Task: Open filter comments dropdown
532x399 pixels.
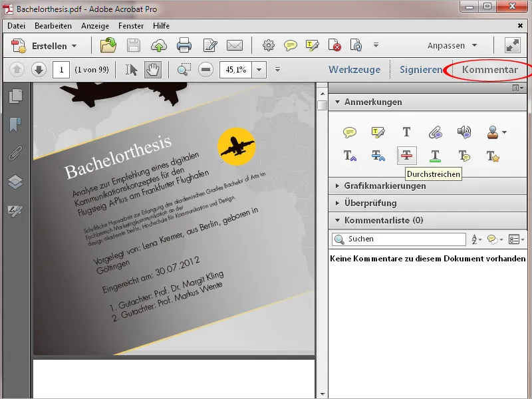Action: point(495,239)
